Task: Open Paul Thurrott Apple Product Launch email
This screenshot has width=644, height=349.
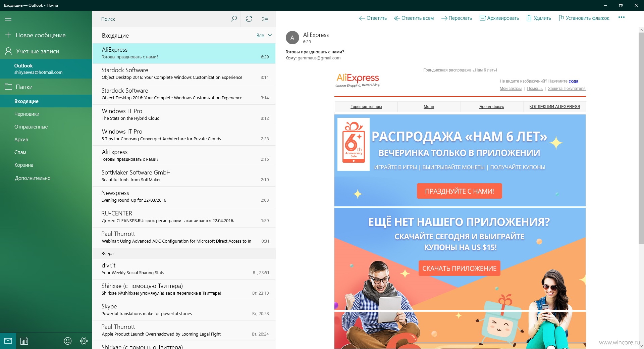Action: point(184,330)
